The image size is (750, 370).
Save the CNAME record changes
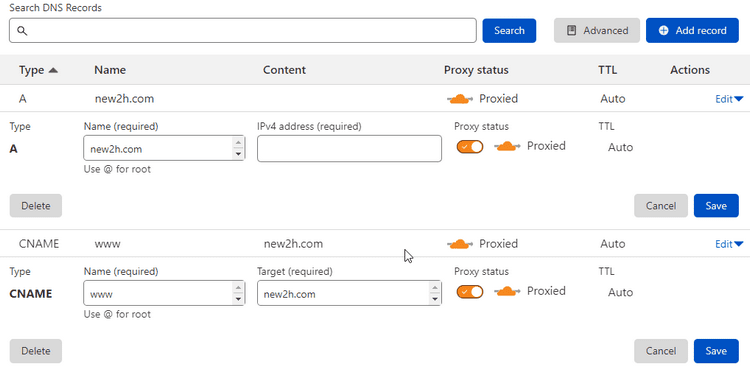point(716,351)
